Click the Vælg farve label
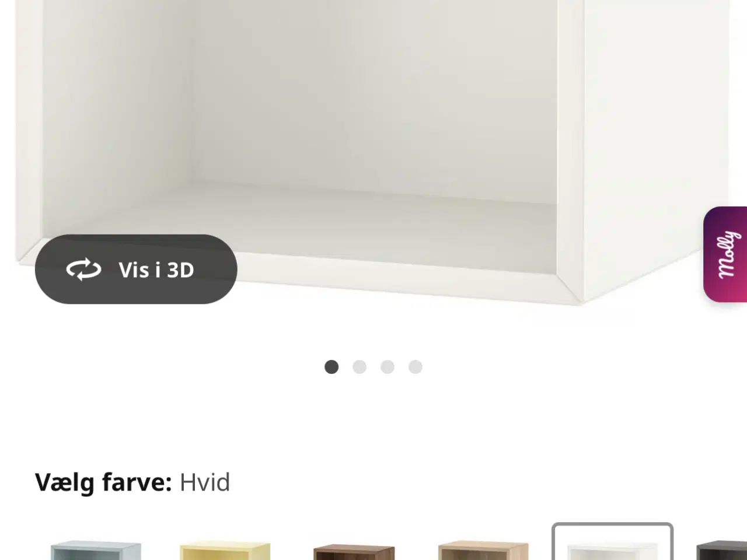 tap(103, 482)
